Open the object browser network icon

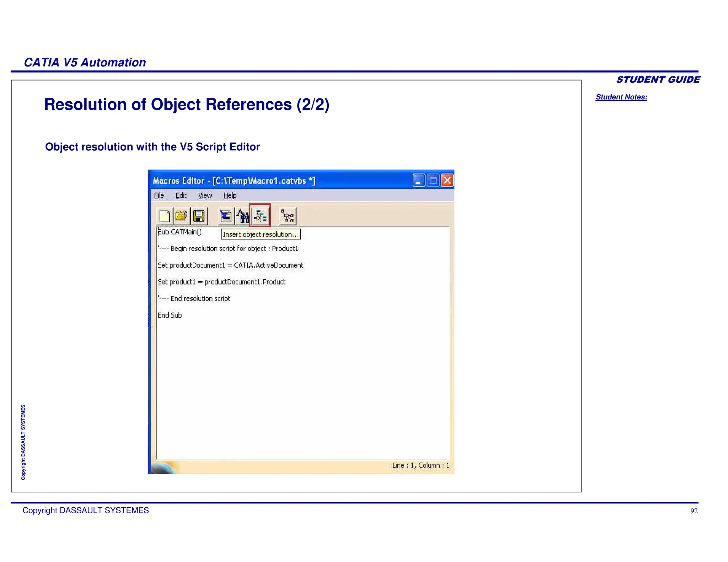[x=288, y=216]
